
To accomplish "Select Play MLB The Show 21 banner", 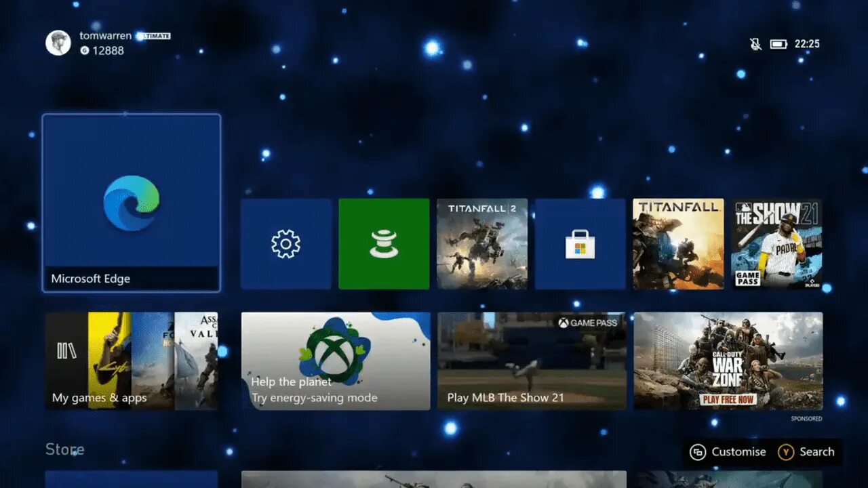I will coord(531,363).
